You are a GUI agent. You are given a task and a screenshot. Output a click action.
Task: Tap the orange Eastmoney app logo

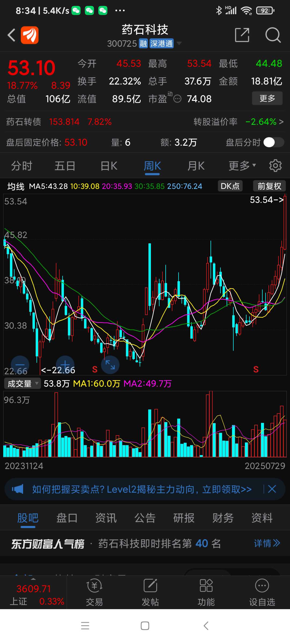(30, 35)
